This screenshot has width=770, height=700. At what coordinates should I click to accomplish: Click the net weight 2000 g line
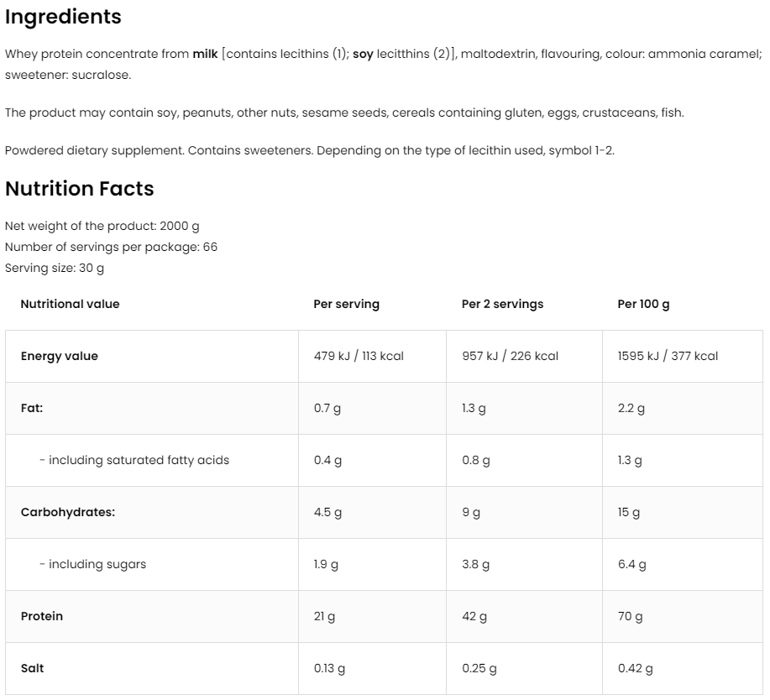(x=102, y=226)
